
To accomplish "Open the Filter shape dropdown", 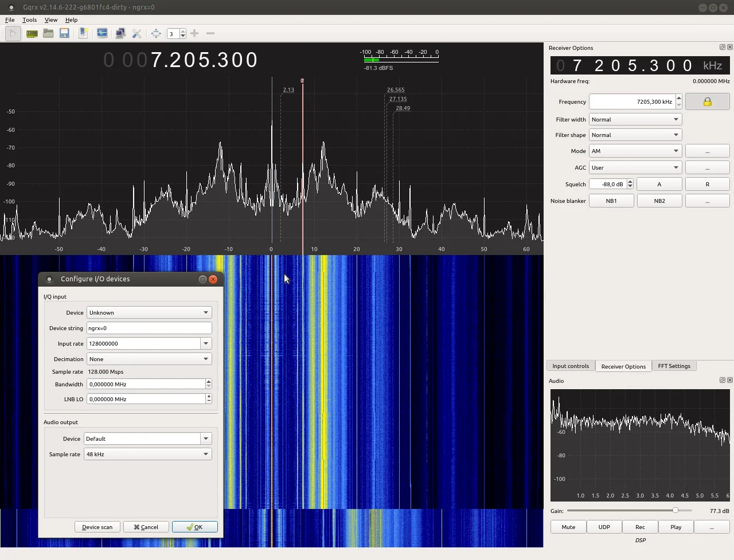I will (635, 135).
